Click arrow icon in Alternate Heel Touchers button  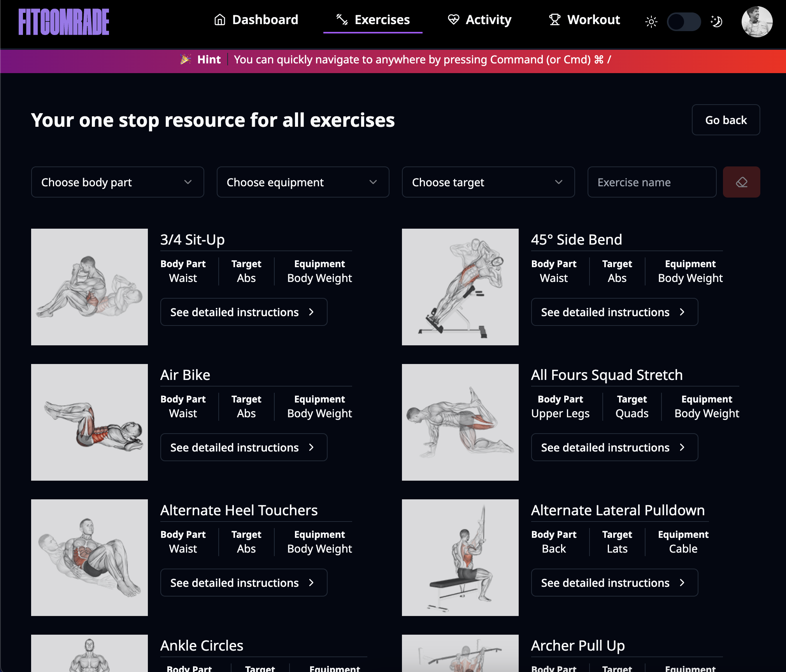[311, 583]
